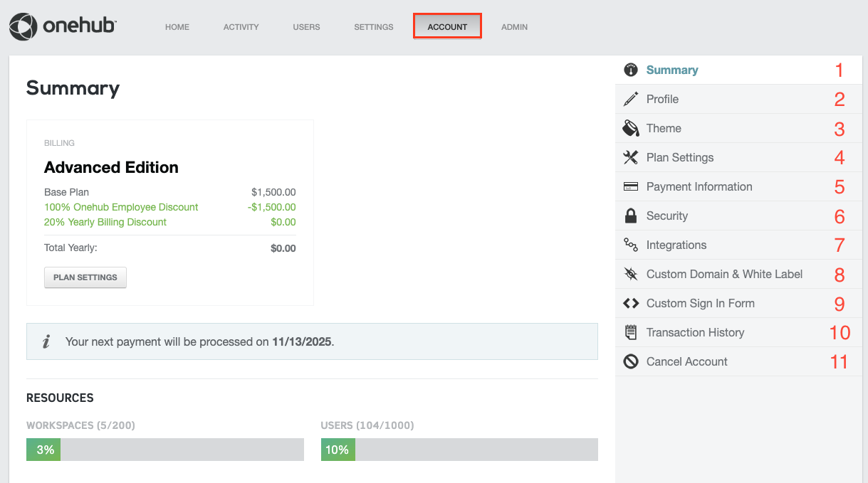This screenshot has height=483, width=868.
Task: Click the Custom Sign In Form code icon
Action: [x=630, y=303]
